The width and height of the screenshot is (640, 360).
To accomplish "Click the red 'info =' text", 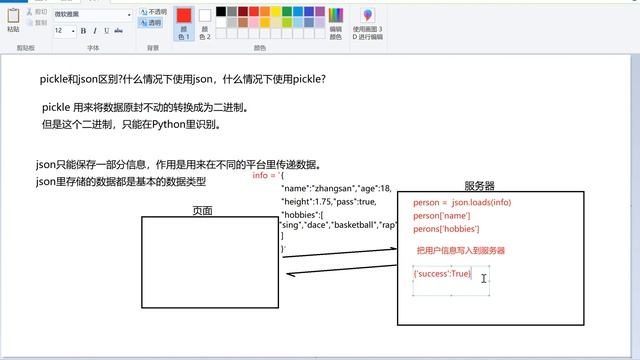I will (x=264, y=176).
